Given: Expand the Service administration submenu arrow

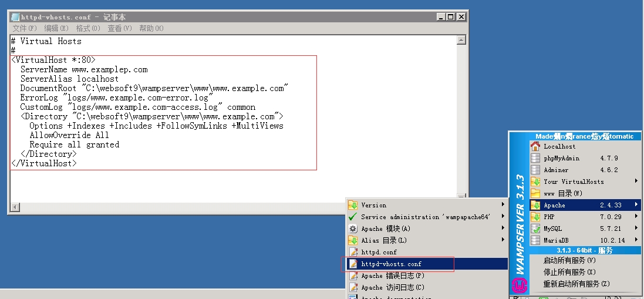Looking at the screenshot, I should [503, 216].
